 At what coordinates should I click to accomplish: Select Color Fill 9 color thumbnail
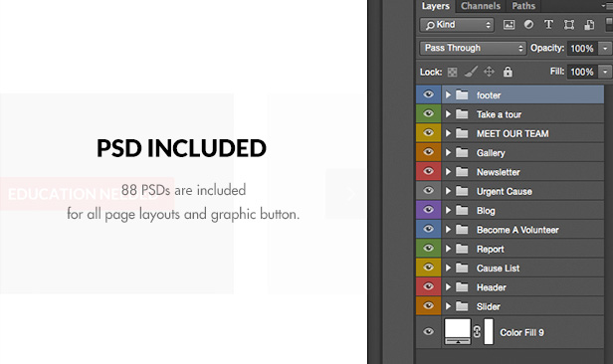(x=458, y=331)
